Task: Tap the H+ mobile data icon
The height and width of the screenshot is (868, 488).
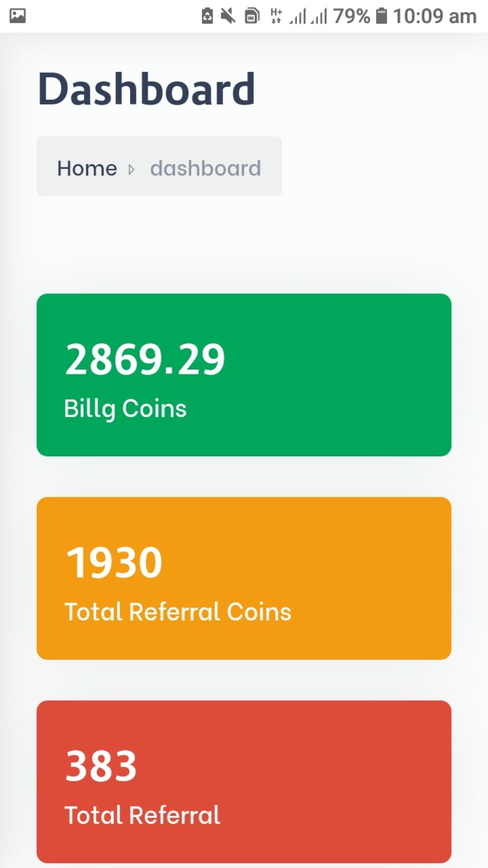Action: tap(276, 16)
